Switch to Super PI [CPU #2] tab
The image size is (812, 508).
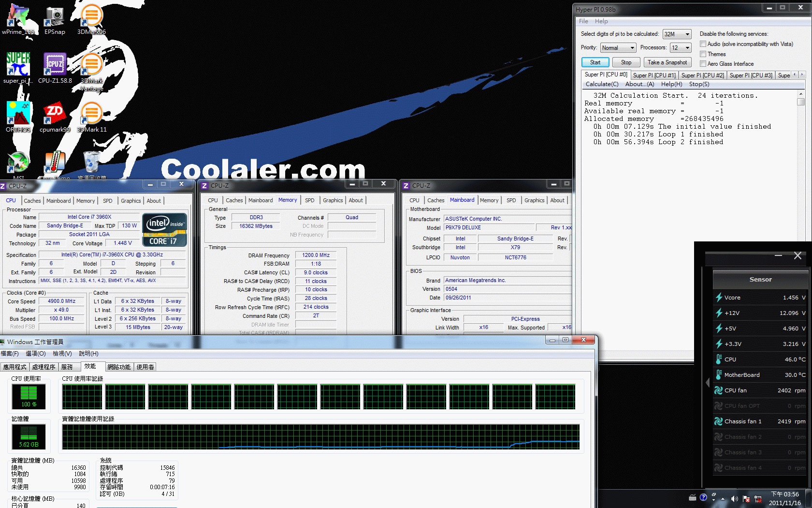(702, 75)
